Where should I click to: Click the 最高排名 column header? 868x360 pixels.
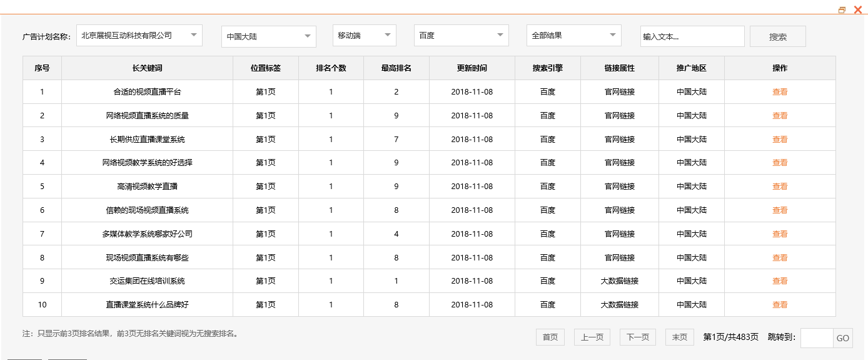[x=396, y=68]
